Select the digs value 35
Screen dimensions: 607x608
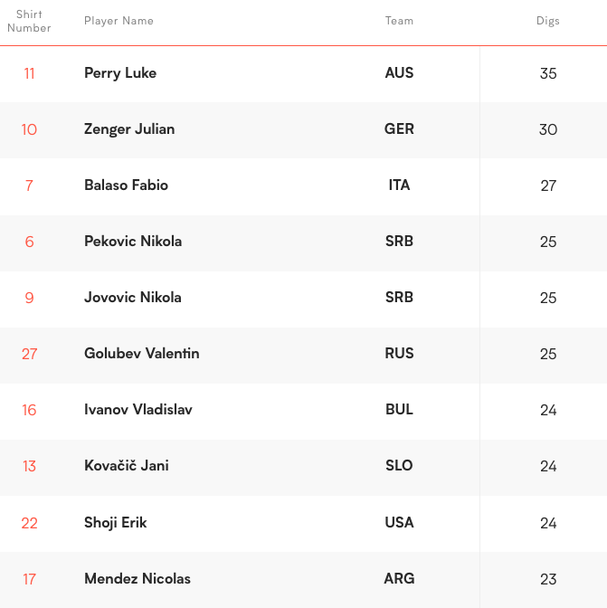click(548, 74)
